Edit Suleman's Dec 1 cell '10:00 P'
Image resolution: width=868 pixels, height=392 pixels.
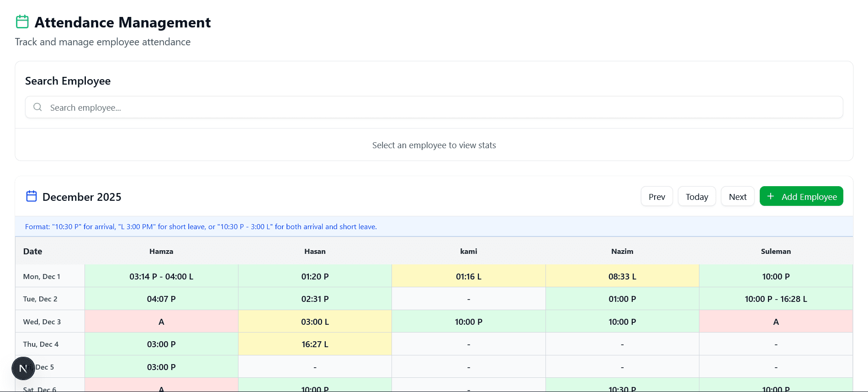pos(776,276)
